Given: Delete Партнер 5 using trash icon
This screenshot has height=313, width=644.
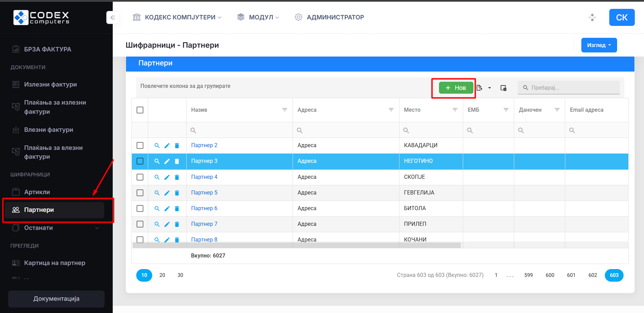Looking at the screenshot, I should pyautogui.click(x=177, y=193).
